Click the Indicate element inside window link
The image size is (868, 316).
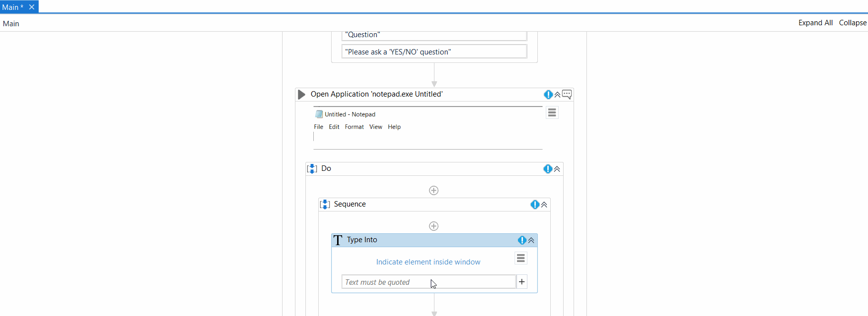(x=428, y=262)
